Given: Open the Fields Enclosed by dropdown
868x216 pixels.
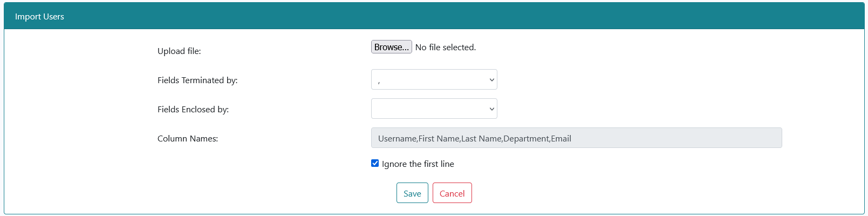Looking at the screenshot, I should [x=434, y=109].
